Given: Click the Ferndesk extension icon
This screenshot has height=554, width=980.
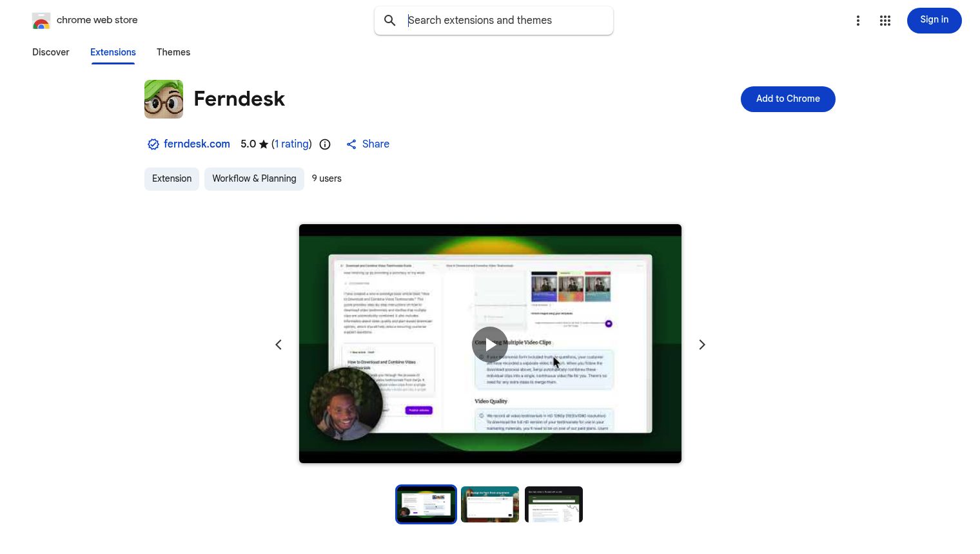Looking at the screenshot, I should [x=164, y=99].
